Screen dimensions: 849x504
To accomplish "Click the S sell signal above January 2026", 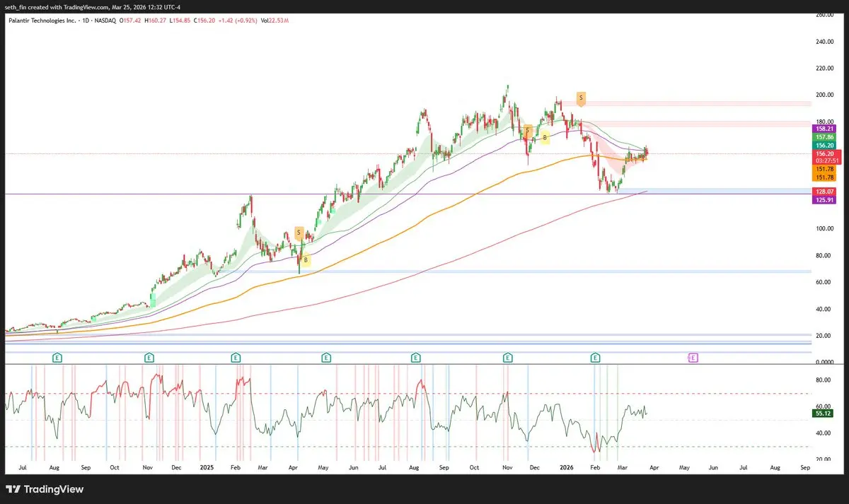I will click(x=581, y=98).
